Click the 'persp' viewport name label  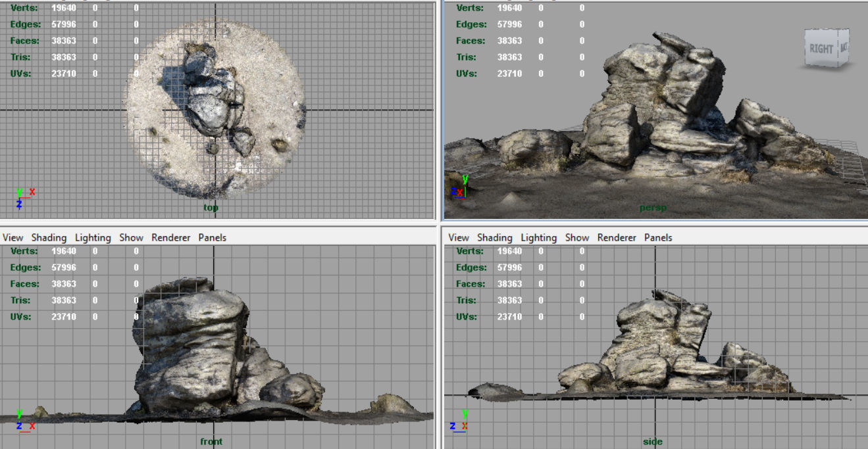coord(653,208)
